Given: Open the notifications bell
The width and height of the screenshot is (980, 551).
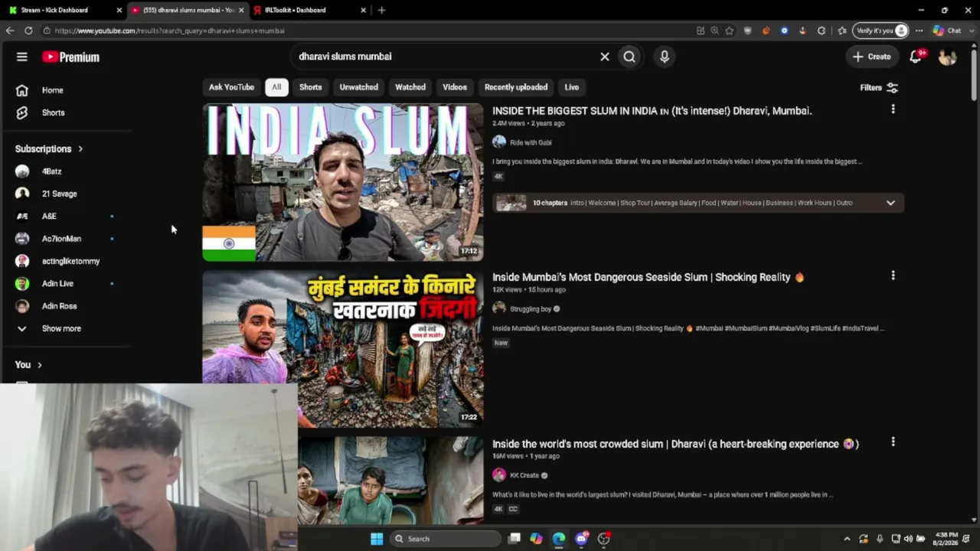Looking at the screenshot, I should 916,57.
